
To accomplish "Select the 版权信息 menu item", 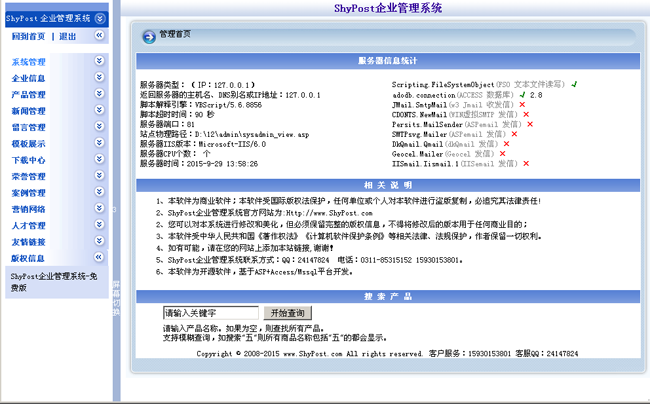I will (x=28, y=259).
